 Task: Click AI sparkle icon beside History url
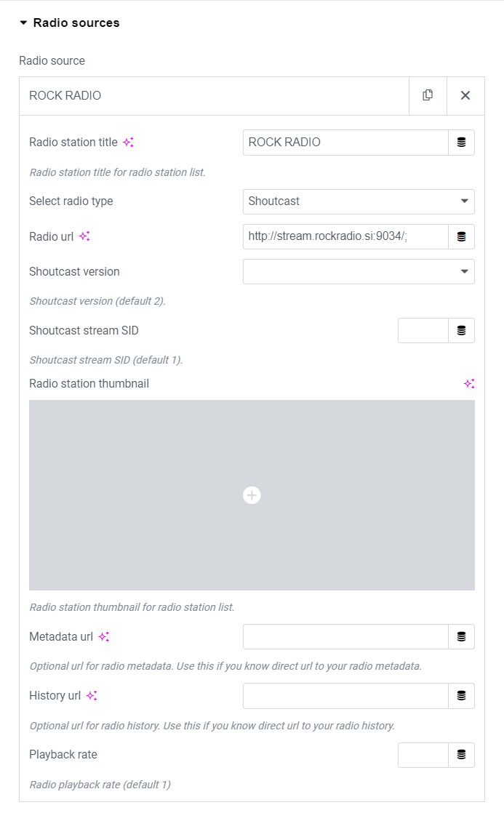[92, 696]
